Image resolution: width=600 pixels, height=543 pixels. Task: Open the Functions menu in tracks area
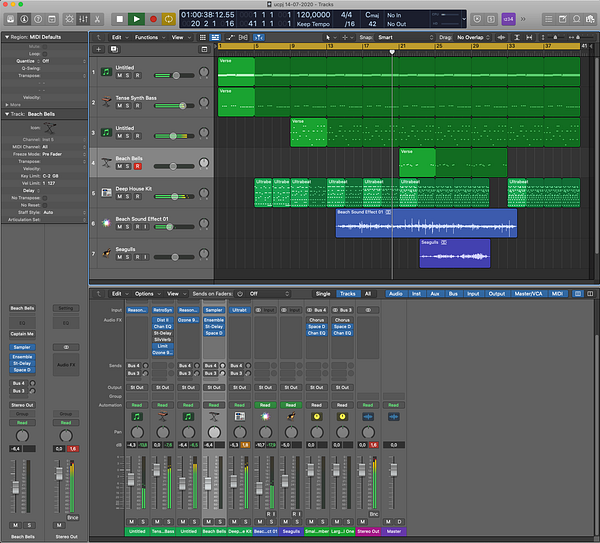(147, 37)
